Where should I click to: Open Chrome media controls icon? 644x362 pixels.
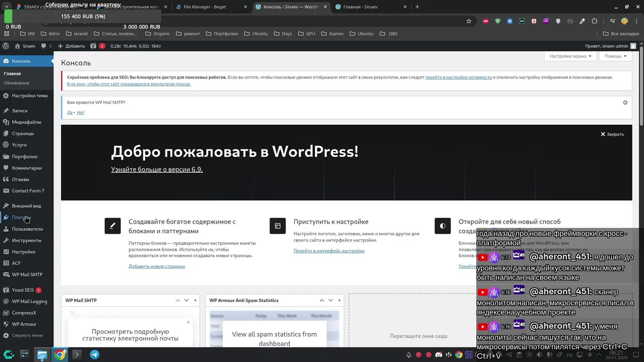[612, 21]
